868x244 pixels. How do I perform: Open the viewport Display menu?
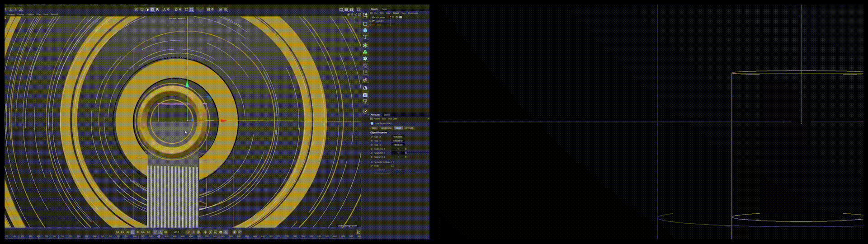(x=20, y=14)
